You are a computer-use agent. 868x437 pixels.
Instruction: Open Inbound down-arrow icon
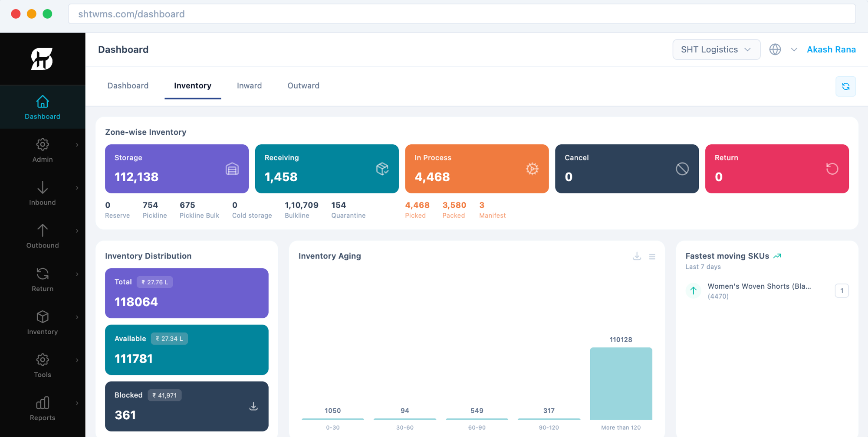click(43, 187)
